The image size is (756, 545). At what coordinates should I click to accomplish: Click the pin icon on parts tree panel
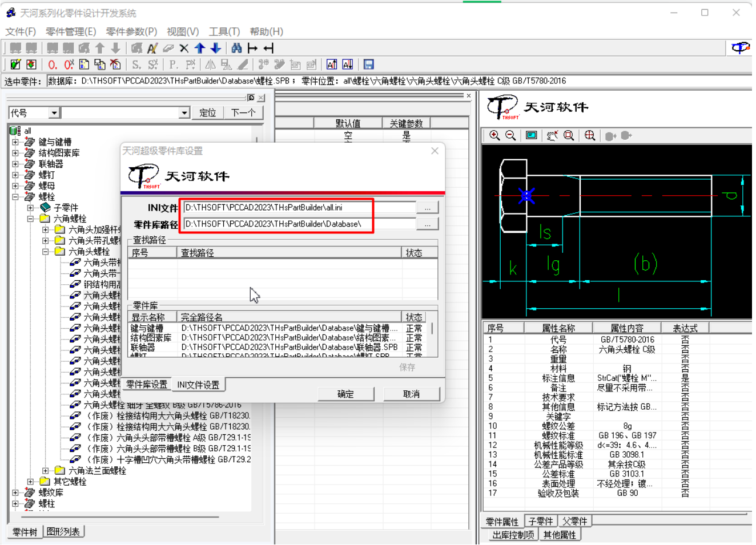coord(251,98)
